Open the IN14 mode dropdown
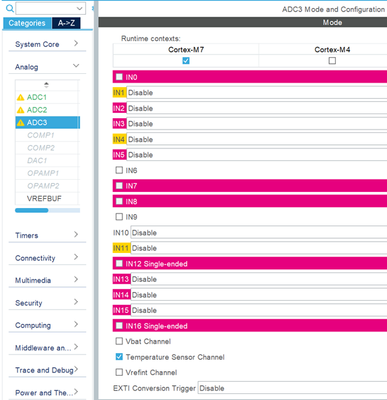Screen dimensions: 387x400 tap(259, 295)
